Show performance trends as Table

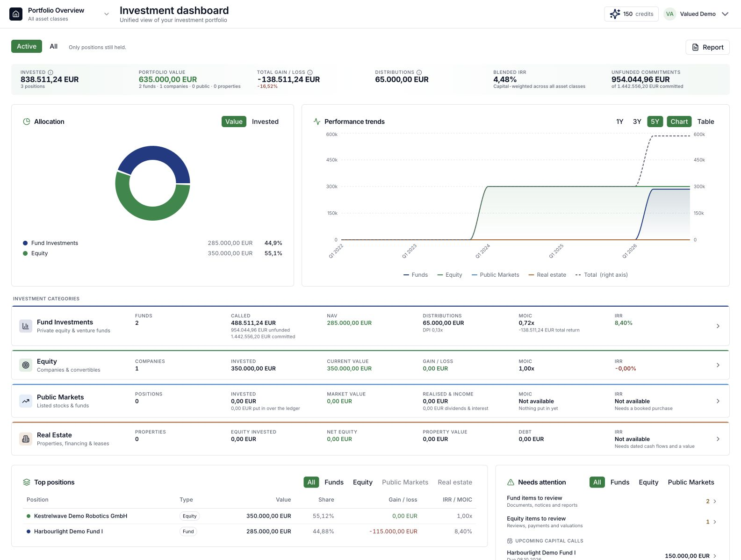point(705,122)
